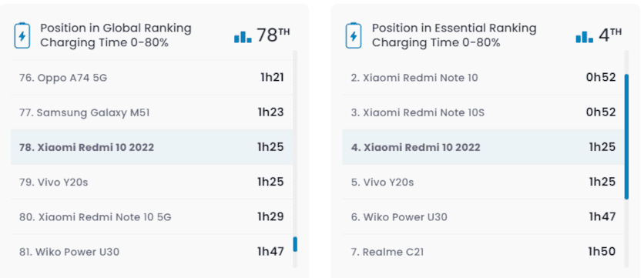
Task: Open Vivo Y20s in global ranking
Action: click(152, 182)
